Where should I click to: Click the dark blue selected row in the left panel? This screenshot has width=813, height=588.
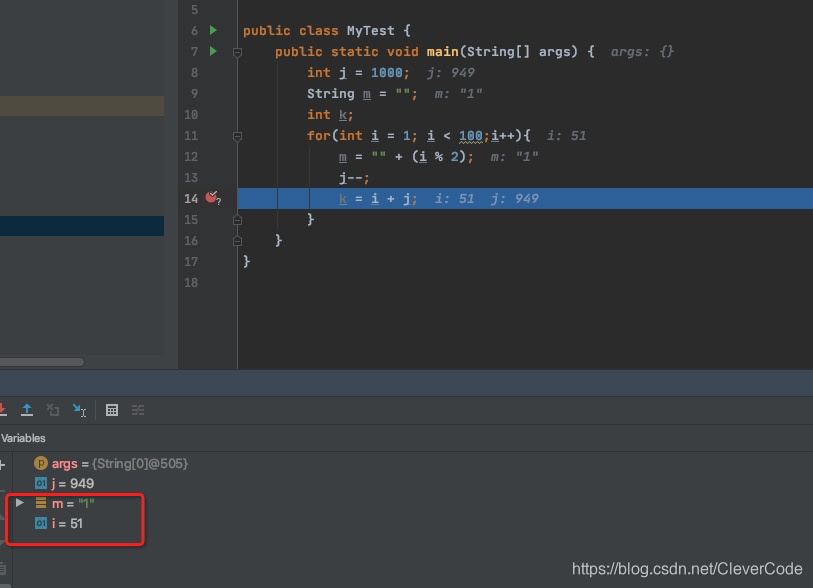coord(82,226)
